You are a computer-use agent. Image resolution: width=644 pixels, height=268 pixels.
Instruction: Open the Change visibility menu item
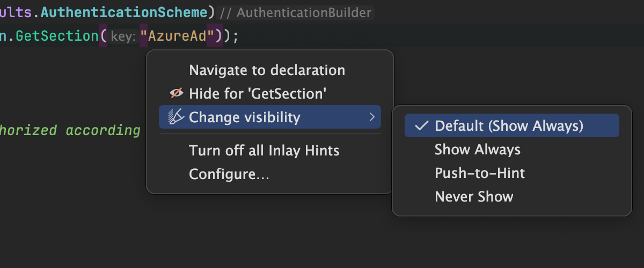pyautogui.click(x=245, y=117)
